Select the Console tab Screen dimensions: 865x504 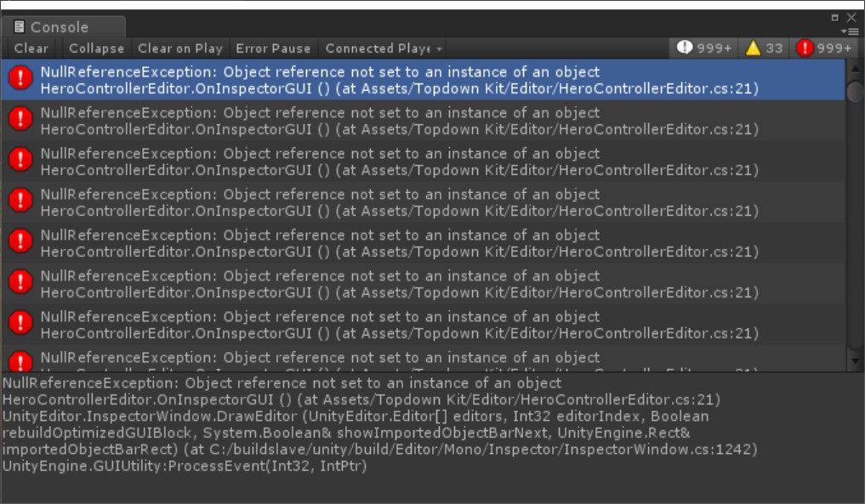pyautogui.click(x=63, y=27)
